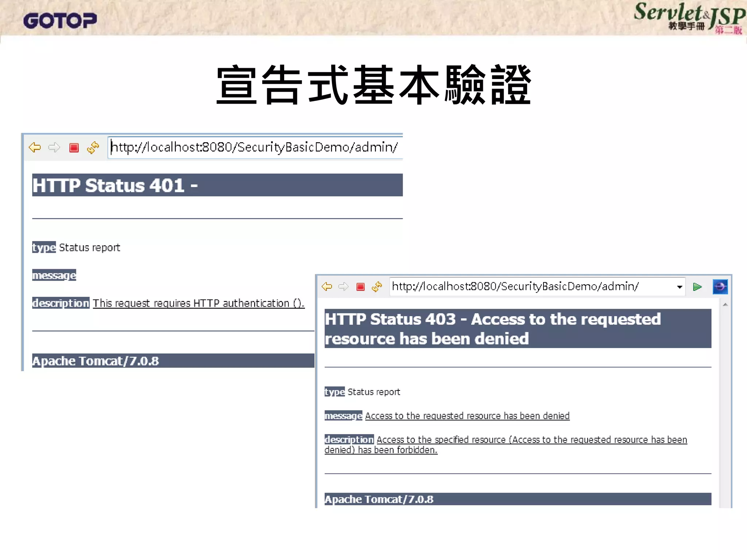The width and height of the screenshot is (747, 560).
Task: Click Refresh icon in 403 browser toolbar
Action: 377,287
